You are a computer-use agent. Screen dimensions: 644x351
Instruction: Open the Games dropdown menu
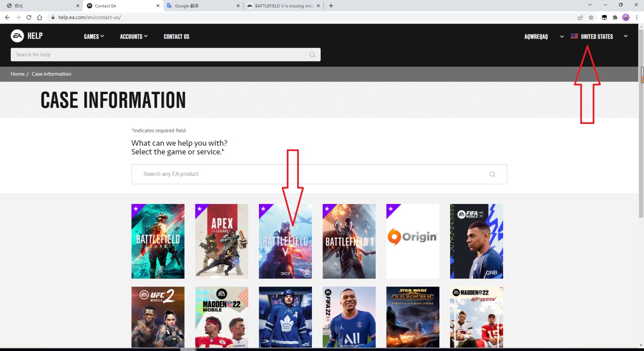click(94, 36)
